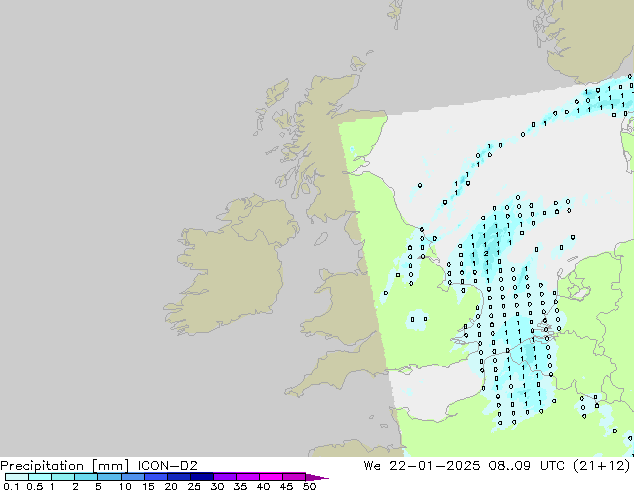
Task: Click the "[mm]" unit label
Action: click(x=110, y=466)
